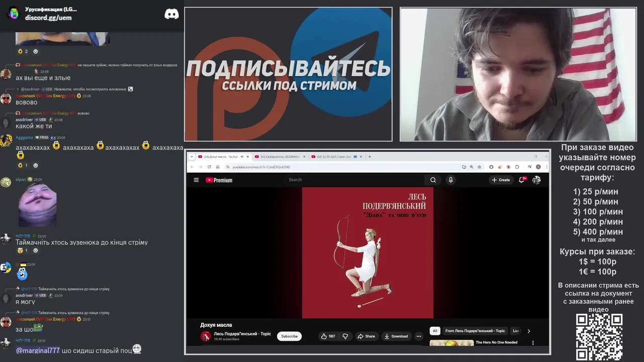Open more actions beside Download button
Viewport: 644px width, 362px height.
point(419,336)
